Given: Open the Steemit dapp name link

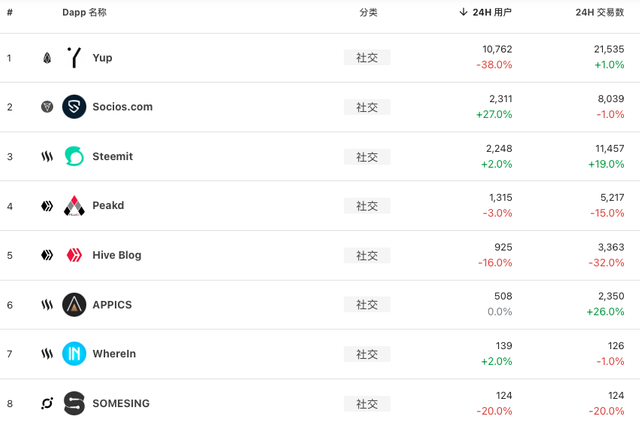Looking at the screenshot, I should tap(113, 156).
